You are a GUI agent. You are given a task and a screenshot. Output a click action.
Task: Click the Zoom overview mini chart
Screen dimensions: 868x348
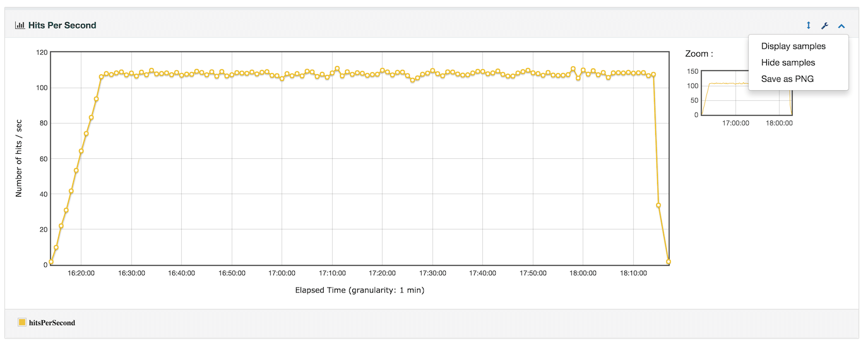point(746,93)
